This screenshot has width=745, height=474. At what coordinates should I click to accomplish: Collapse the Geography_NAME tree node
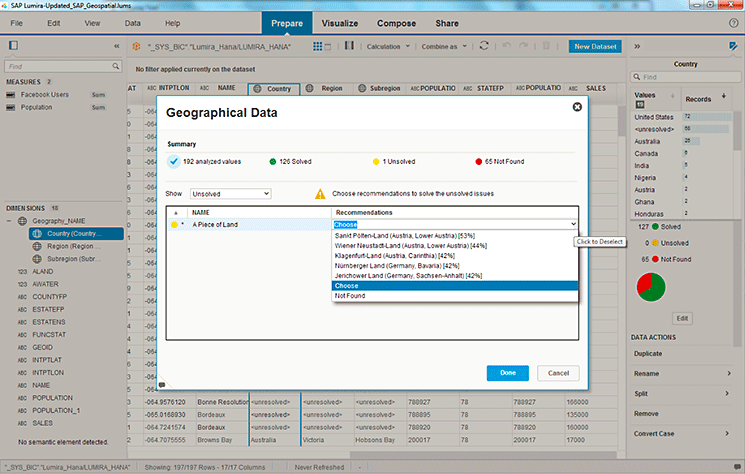point(9,220)
